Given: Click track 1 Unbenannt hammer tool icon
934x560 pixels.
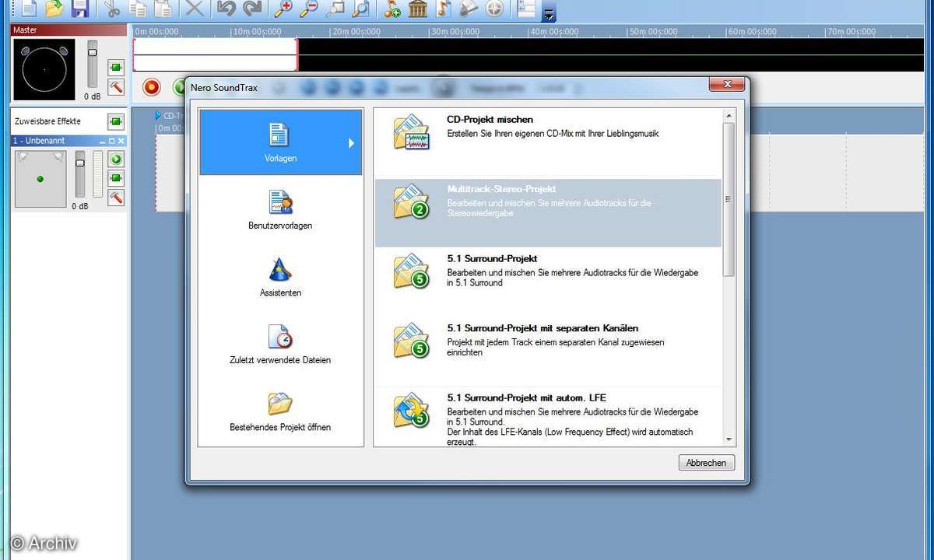Looking at the screenshot, I should 116,197.
